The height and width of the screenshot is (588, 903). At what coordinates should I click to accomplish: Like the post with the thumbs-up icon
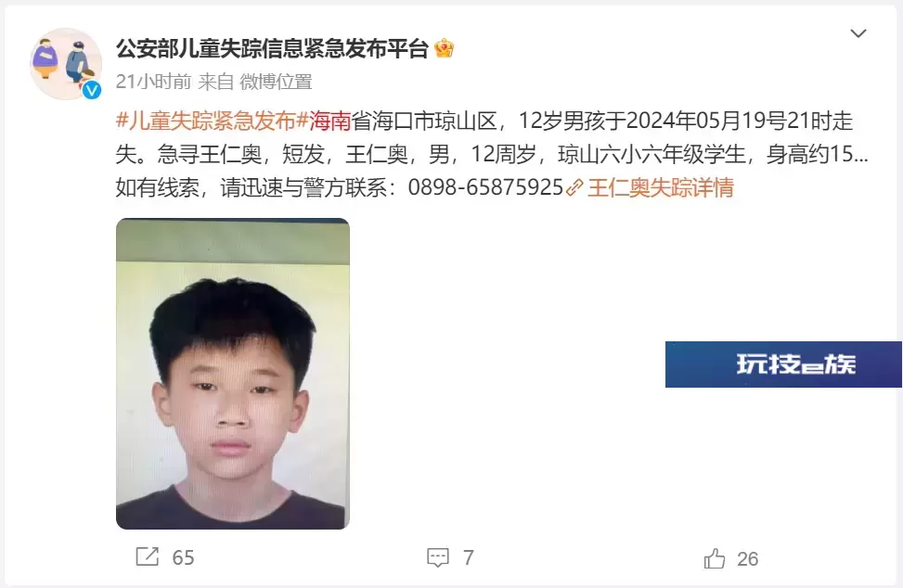tap(714, 558)
